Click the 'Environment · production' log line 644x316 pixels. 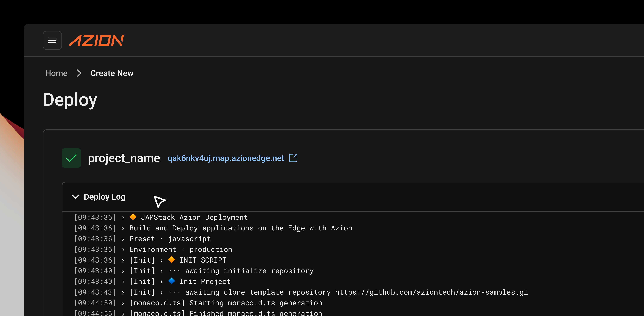coord(180,250)
